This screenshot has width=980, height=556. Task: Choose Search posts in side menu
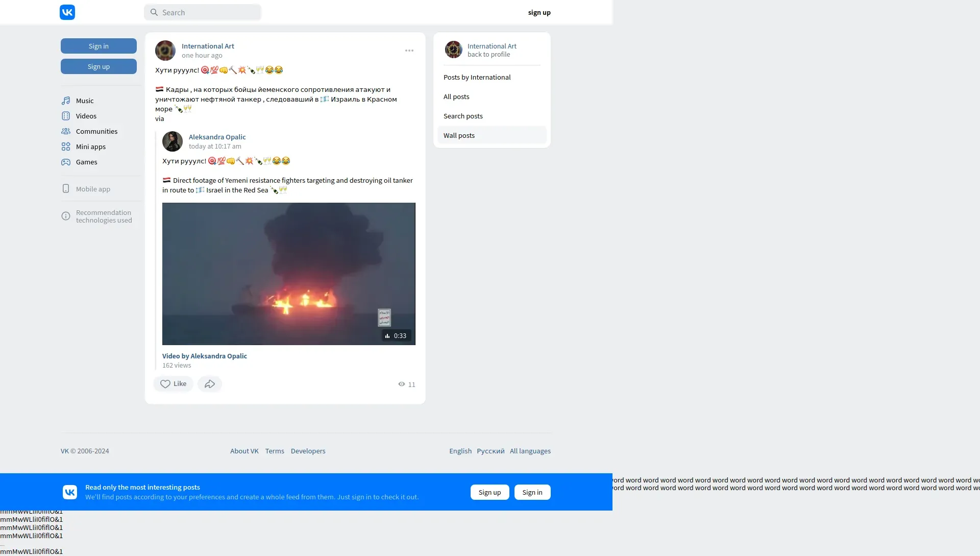[x=463, y=116]
